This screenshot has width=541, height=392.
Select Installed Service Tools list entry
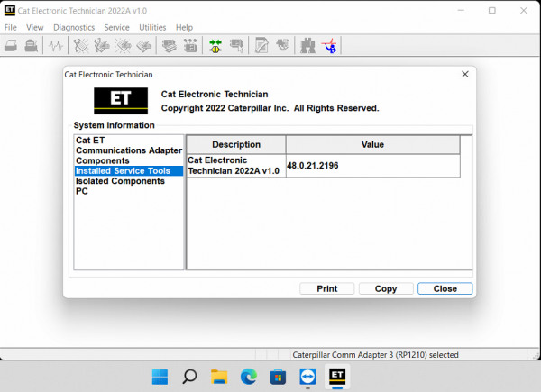point(129,171)
